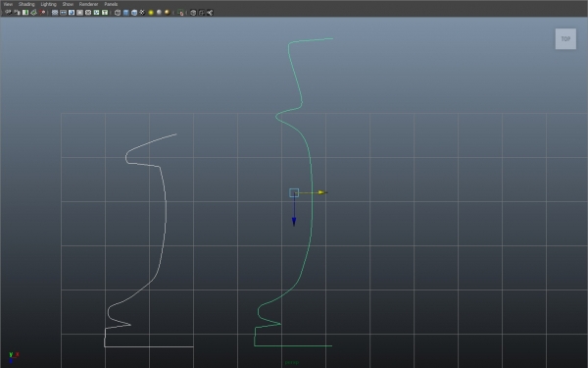The width and height of the screenshot is (588, 368).
Task: Toggle the Film Gate icon
Action: click(63, 13)
